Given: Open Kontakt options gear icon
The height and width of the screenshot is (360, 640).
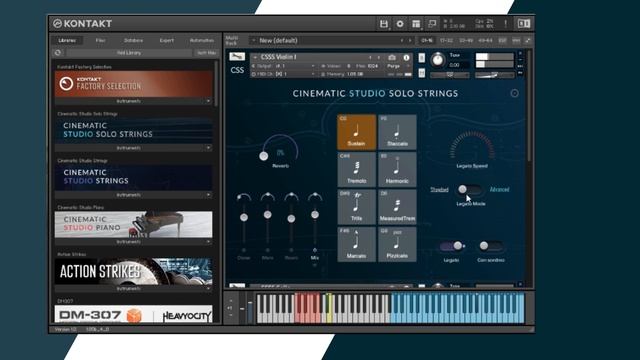Looking at the screenshot, I should point(400,24).
